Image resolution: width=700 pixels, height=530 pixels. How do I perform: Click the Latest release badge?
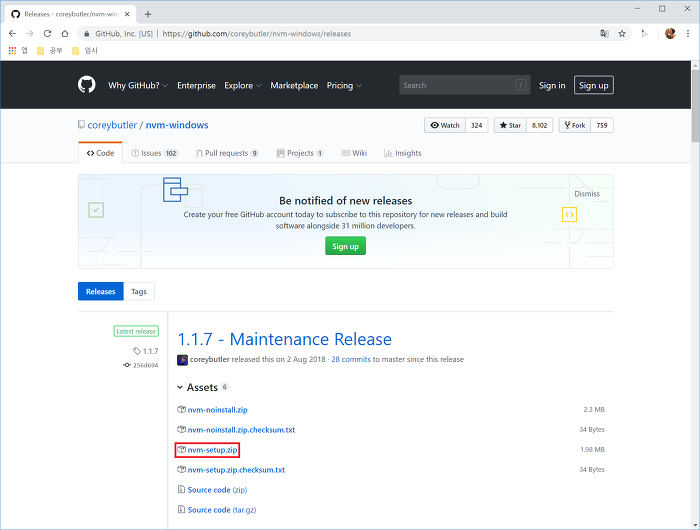coord(136,331)
